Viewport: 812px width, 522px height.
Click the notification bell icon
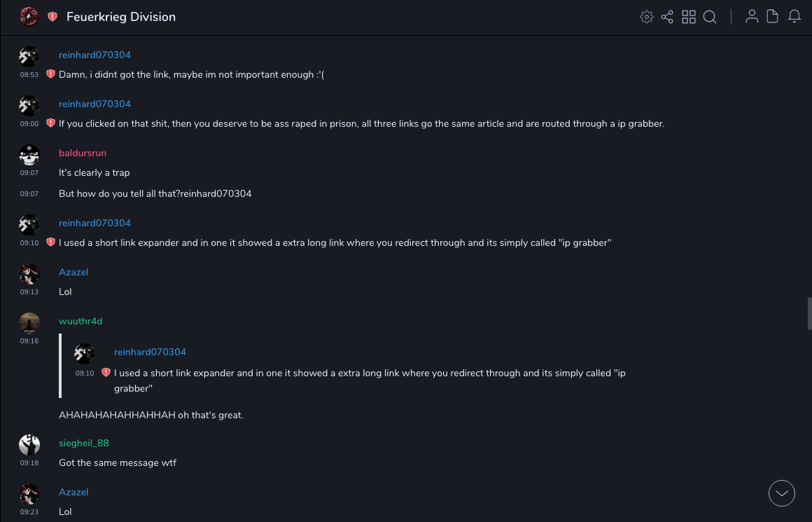[x=794, y=17]
